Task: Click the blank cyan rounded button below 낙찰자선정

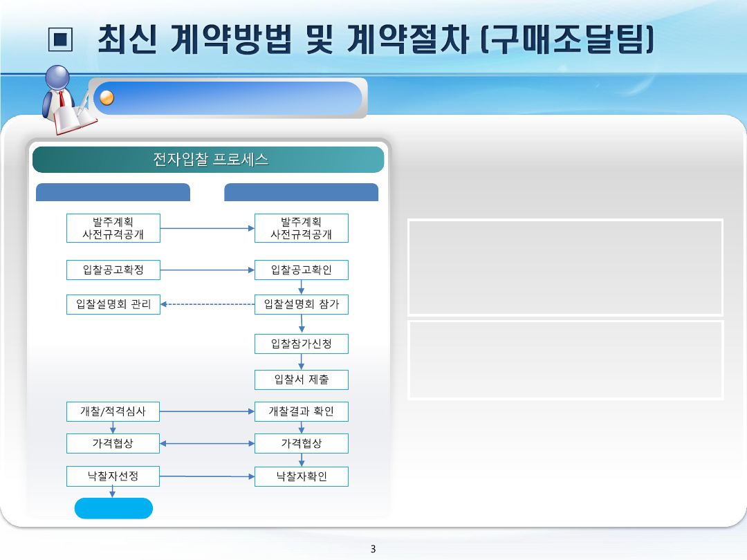Action: [x=113, y=508]
